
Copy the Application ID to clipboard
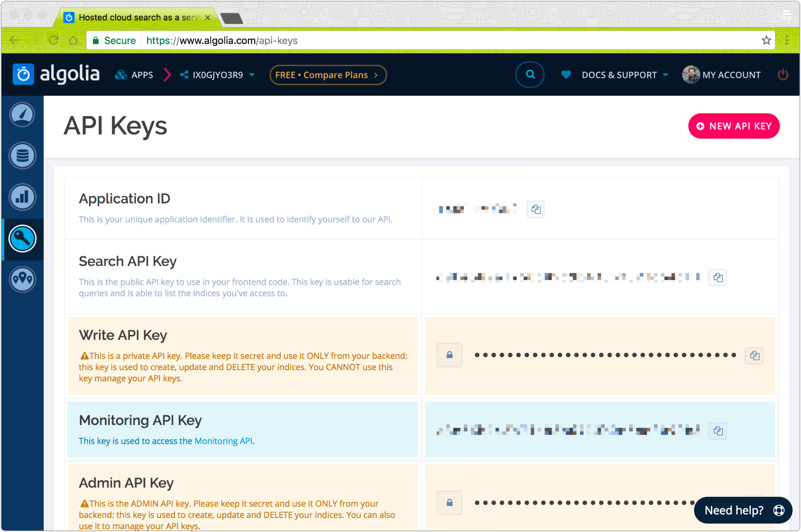click(x=536, y=209)
